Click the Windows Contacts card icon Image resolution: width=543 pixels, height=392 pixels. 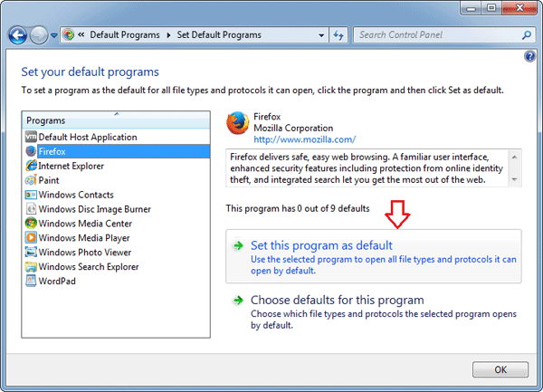point(31,195)
